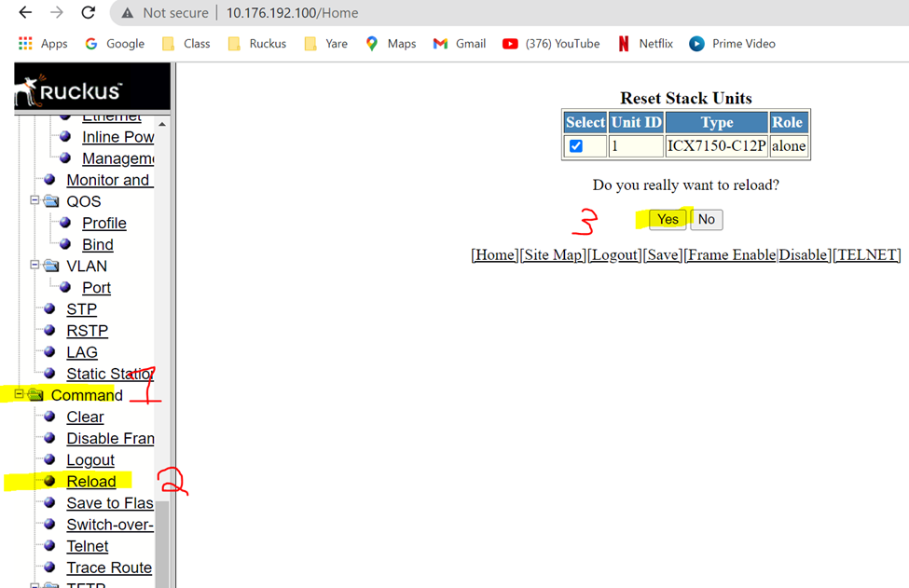This screenshot has height=588, width=909.
Task: Open the YouTube bookmark
Action: [x=551, y=44]
